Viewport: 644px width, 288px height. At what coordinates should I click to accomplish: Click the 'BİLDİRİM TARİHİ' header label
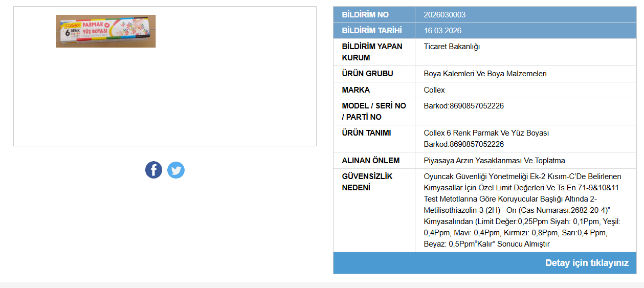coord(372,31)
